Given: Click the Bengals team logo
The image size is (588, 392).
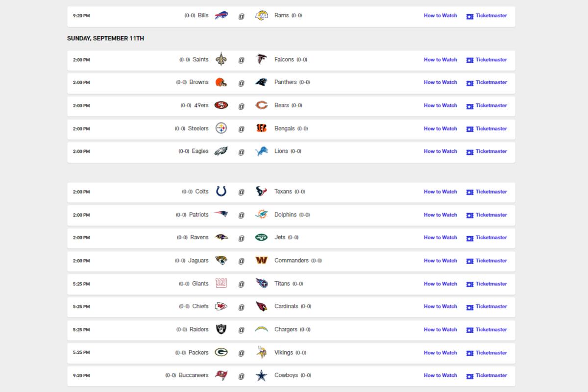Looking at the screenshot, I should 262,128.
